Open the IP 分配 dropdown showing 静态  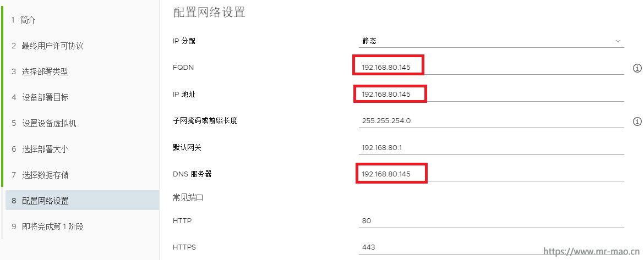(x=491, y=41)
